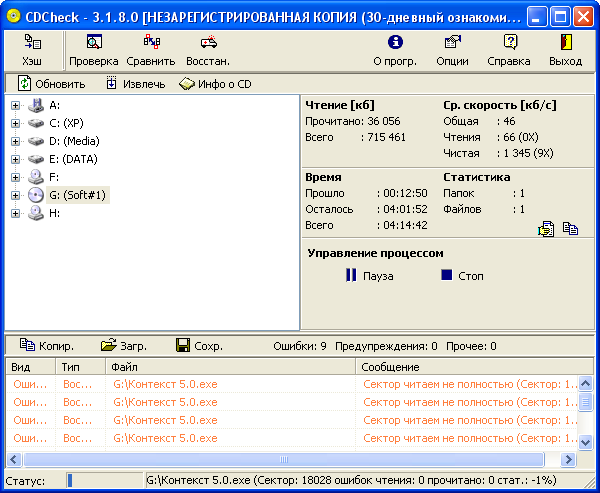This screenshot has height=493, width=600.
Task: Expand the F: drive node
Action: tap(15, 177)
